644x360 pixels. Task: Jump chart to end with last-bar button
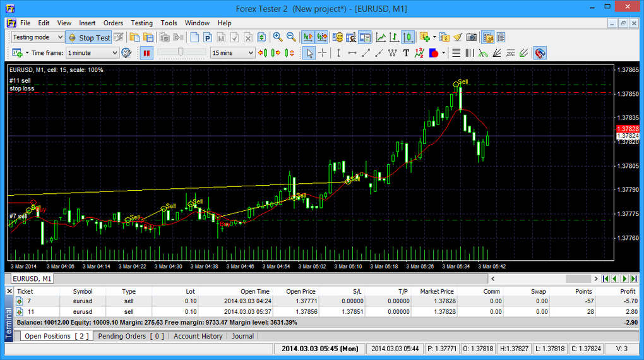634,279
